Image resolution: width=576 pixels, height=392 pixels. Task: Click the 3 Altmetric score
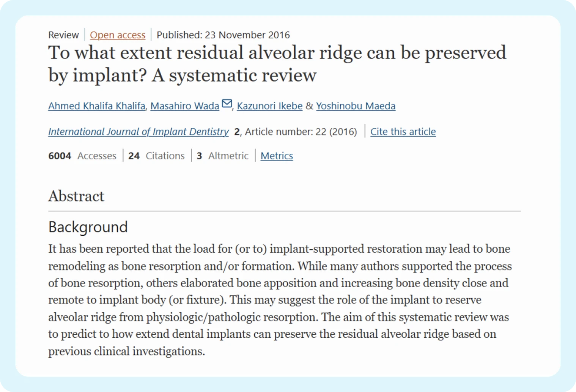click(223, 156)
